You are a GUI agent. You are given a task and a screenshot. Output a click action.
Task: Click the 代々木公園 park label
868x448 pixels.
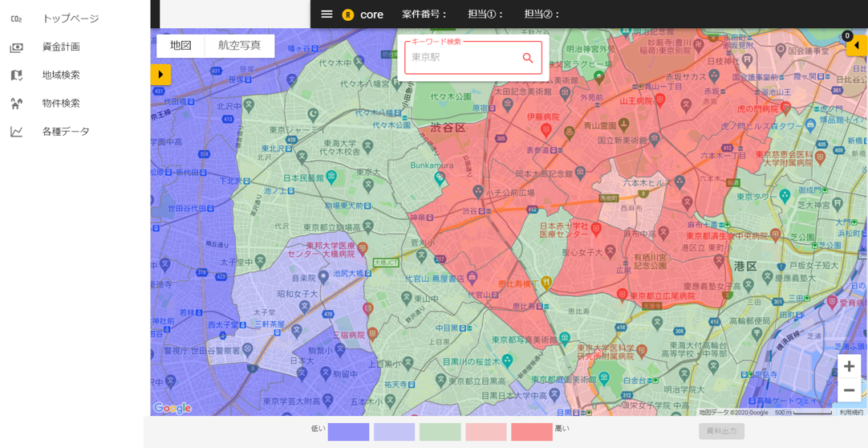coord(451,97)
